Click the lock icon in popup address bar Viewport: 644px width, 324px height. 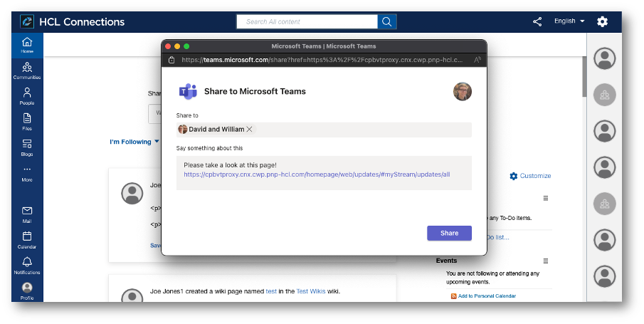tap(171, 60)
